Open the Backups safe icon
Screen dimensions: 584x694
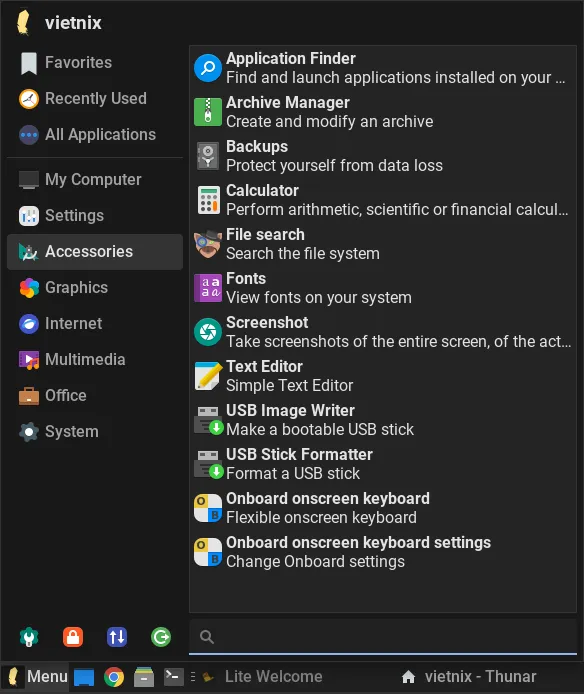[208, 156]
